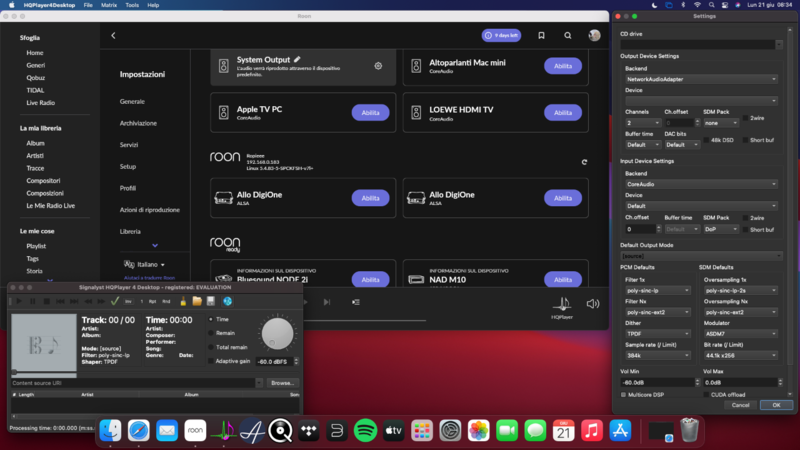Click the System Output gear settings icon
Screen dimensions: 800x450
pos(378,66)
